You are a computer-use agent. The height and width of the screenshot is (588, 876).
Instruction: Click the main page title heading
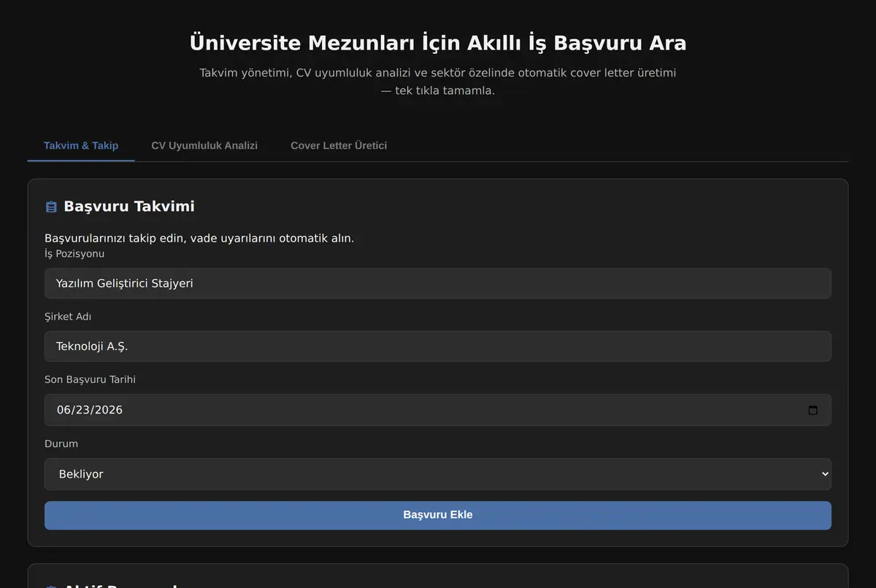coord(438,43)
